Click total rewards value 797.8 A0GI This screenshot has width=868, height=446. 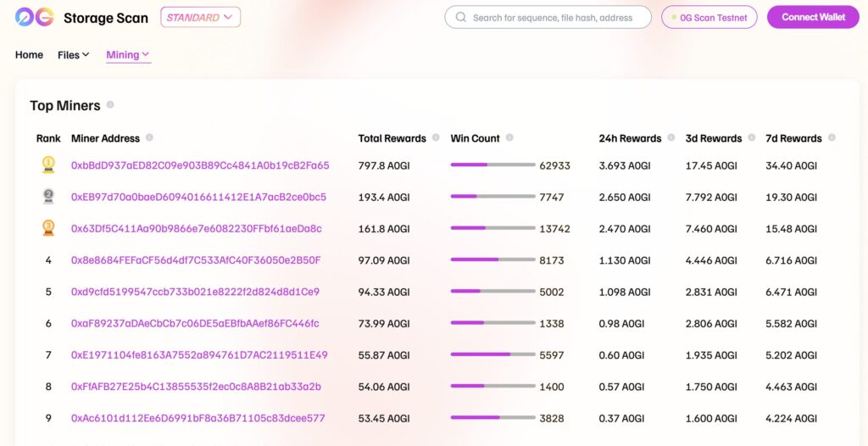384,165
